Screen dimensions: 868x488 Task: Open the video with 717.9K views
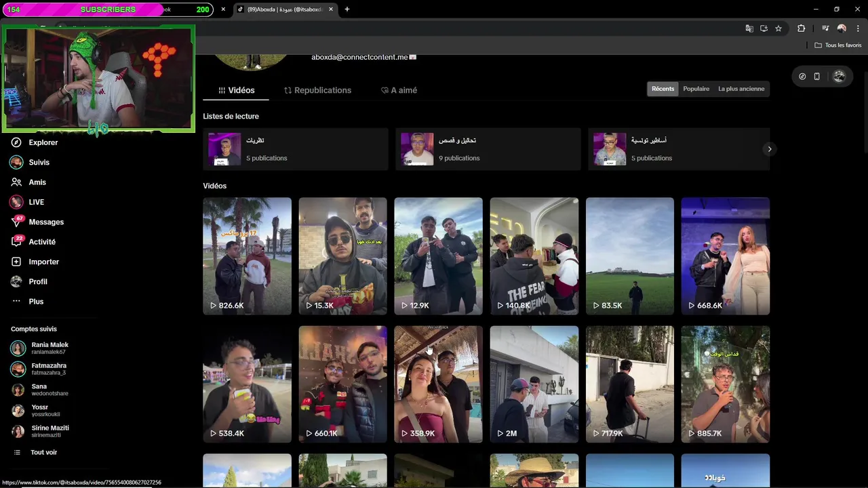point(629,384)
